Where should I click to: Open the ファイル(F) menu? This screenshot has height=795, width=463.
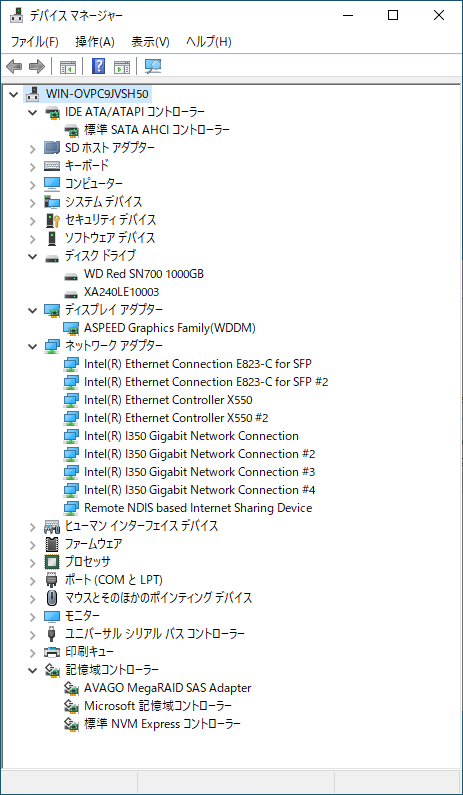pos(35,42)
